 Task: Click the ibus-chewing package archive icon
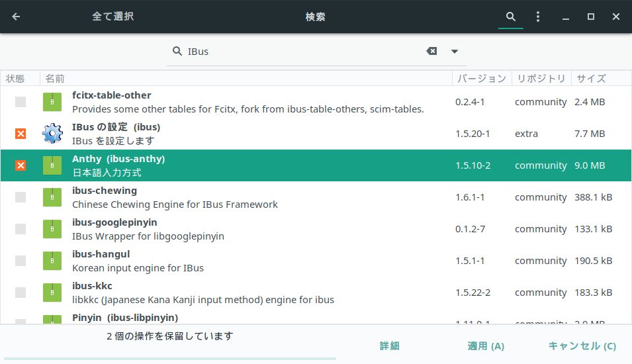(x=52, y=197)
